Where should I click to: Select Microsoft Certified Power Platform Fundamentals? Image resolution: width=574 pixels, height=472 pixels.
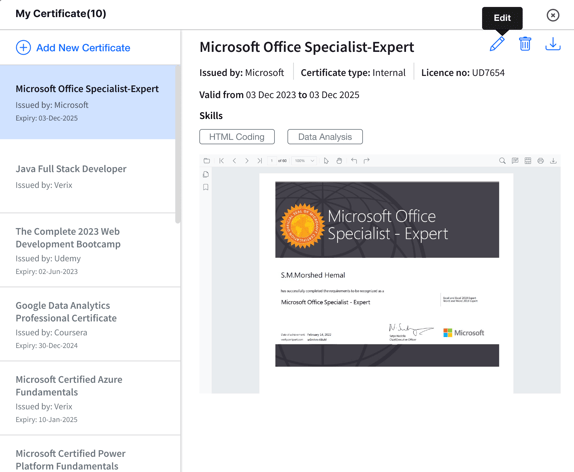pyautogui.click(x=90, y=454)
